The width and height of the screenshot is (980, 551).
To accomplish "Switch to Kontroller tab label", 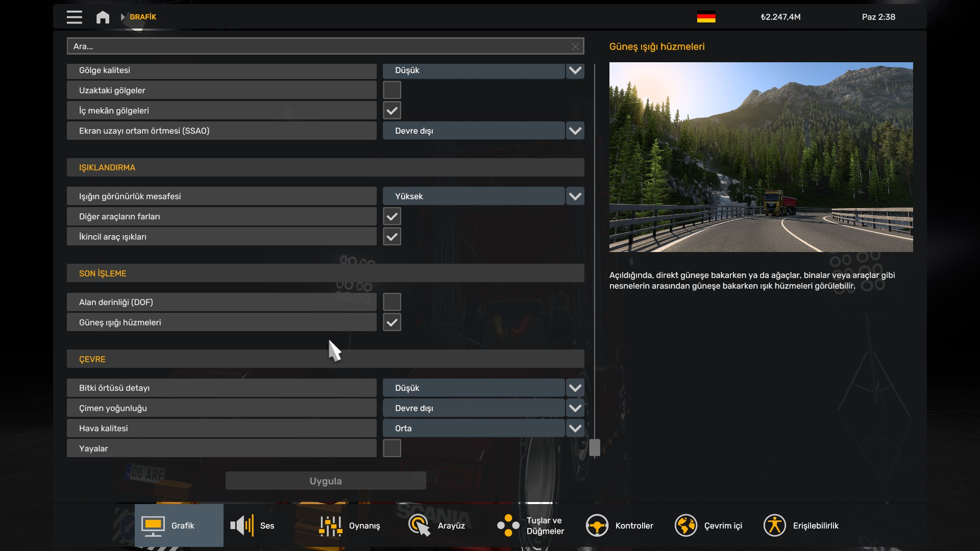I will (x=634, y=526).
